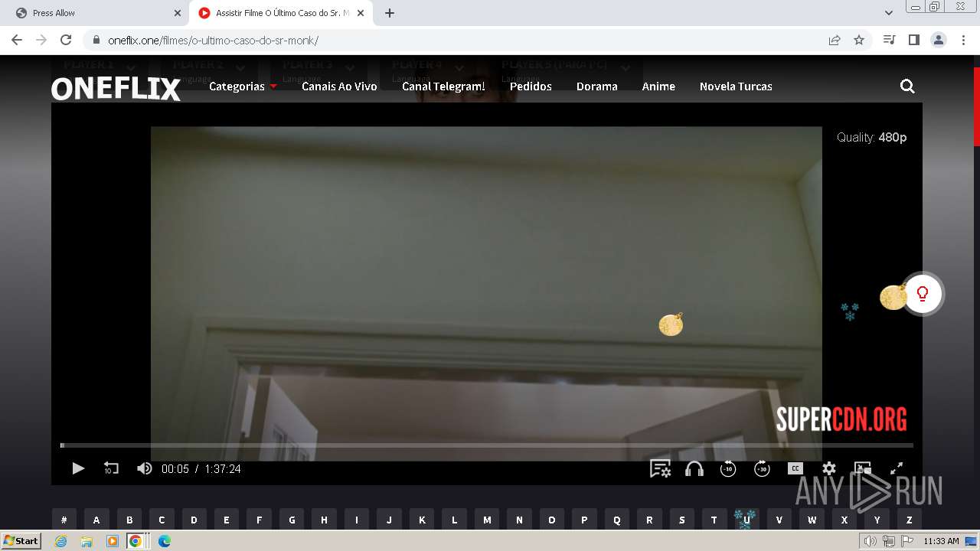
Task: Close the Press Allow tab
Action: click(178, 13)
